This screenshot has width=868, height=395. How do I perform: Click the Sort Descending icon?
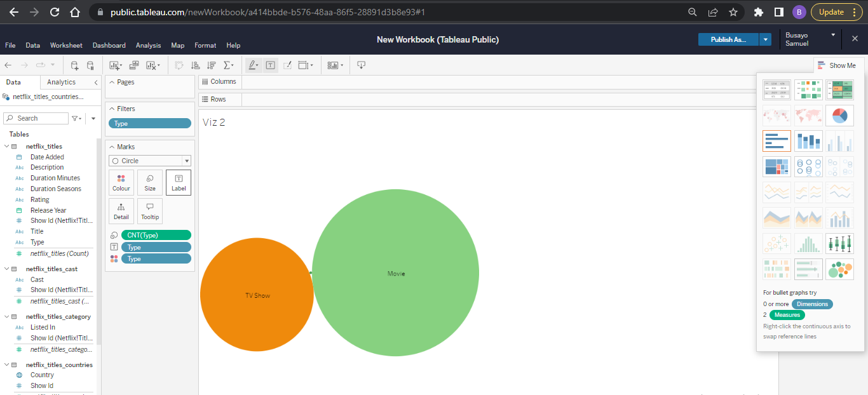212,65
